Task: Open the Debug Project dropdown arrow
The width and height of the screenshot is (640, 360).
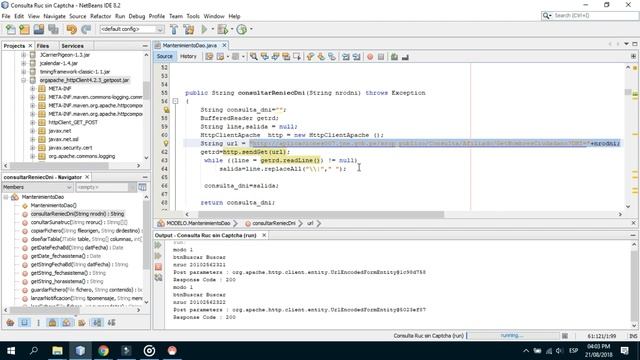Action: pyautogui.click(x=231, y=29)
